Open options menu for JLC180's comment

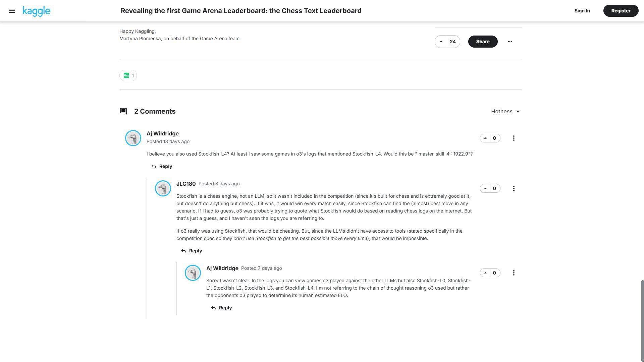pos(514,188)
